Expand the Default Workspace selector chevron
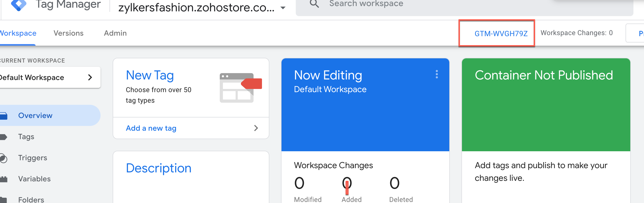Screen dimensions: 644x203 pyautogui.click(x=90, y=77)
